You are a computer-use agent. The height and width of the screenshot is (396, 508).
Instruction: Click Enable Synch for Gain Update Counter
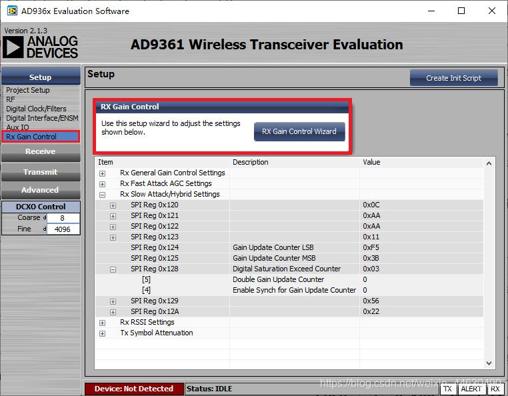(x=294, y=290)
